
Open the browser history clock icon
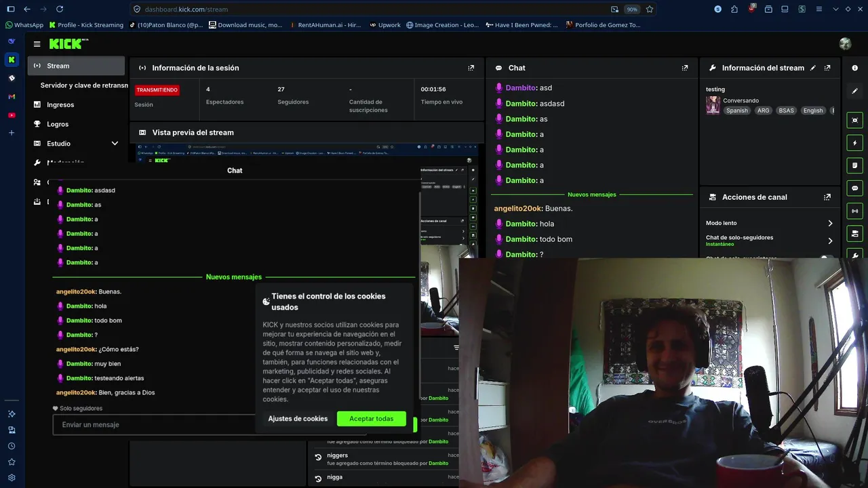point(12,446)
